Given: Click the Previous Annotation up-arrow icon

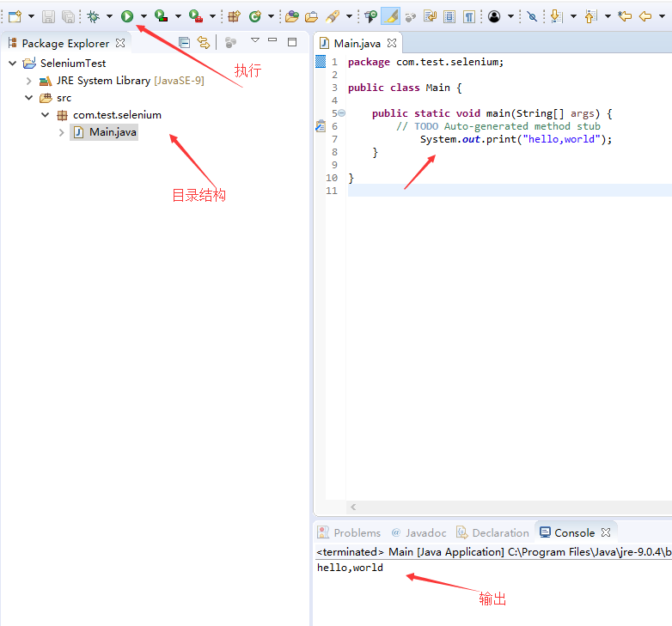Looking at the screenshot, I should point(590,16).
